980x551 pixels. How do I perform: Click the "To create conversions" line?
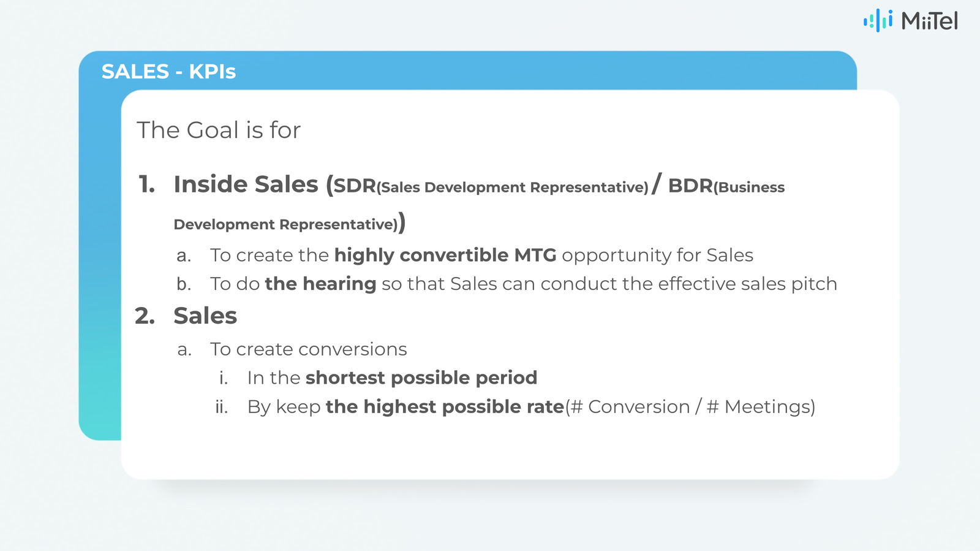pyautogui.click(x=308, y=349)
